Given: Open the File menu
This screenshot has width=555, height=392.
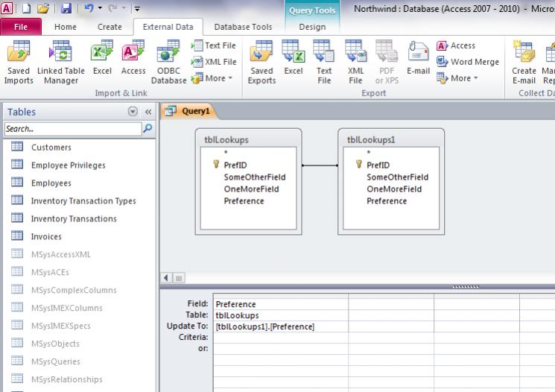Looking at the screenshot, I should [x=21, y=27].
